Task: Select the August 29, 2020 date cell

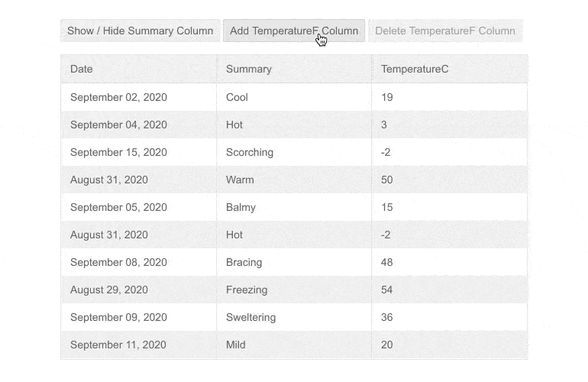Action: pyautogui.click(x=109, y=290)
